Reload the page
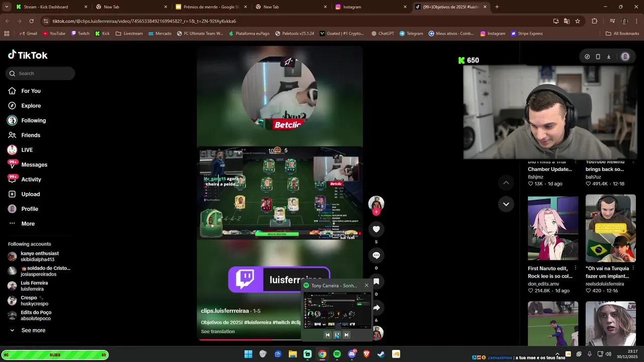The height and width of the screenshot is (362, 644). (31, 21)
